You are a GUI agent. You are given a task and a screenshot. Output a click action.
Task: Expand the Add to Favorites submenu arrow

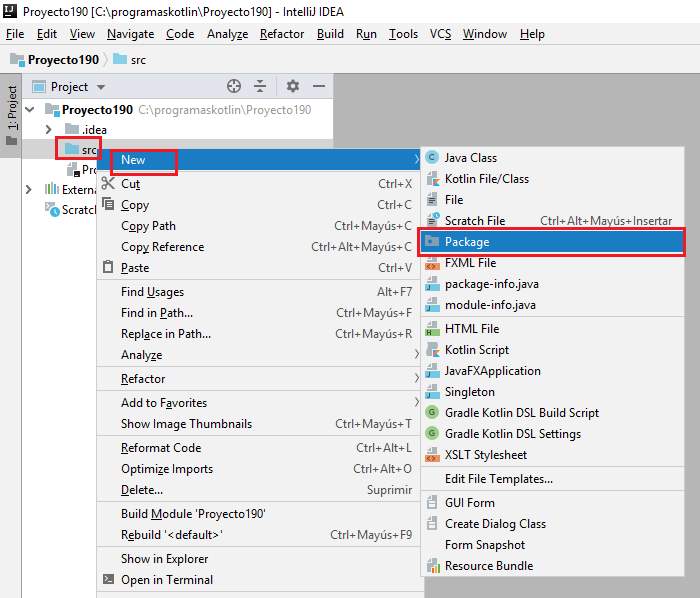pyautogui.click(x=416, y=402)
